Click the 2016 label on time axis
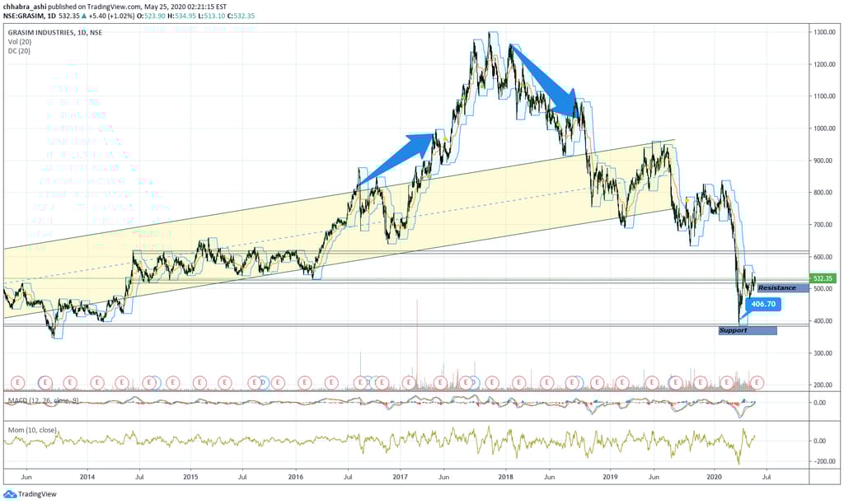Viewport: 844px width, 504px height. [x=296, y=477]
